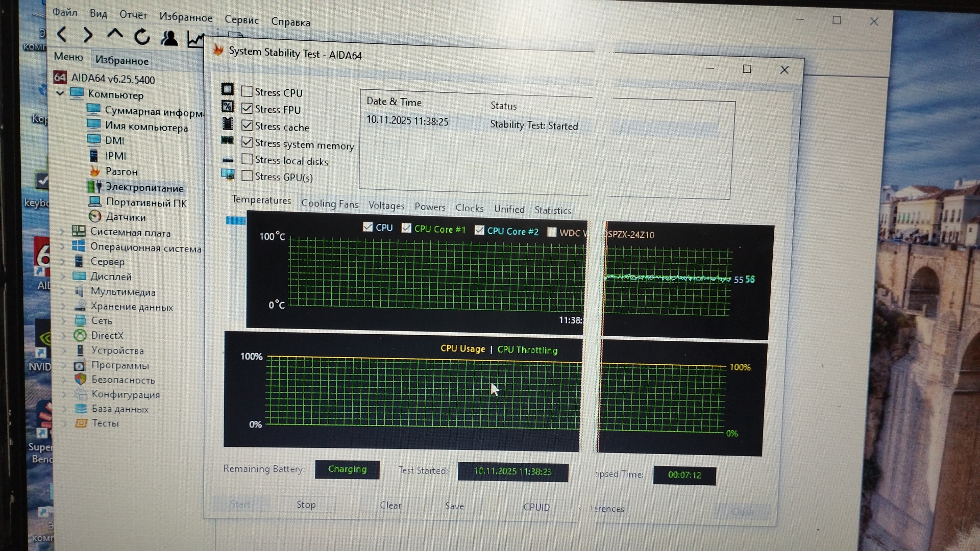The width and height of the screenshot is (980, 551).
Task: Select Электропитание tree item
Action: [144, 188]
